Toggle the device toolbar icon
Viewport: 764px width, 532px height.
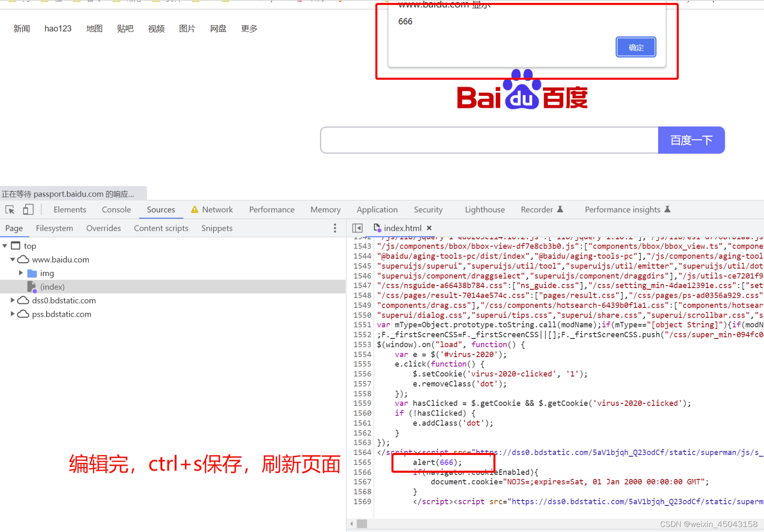point(28,209)
